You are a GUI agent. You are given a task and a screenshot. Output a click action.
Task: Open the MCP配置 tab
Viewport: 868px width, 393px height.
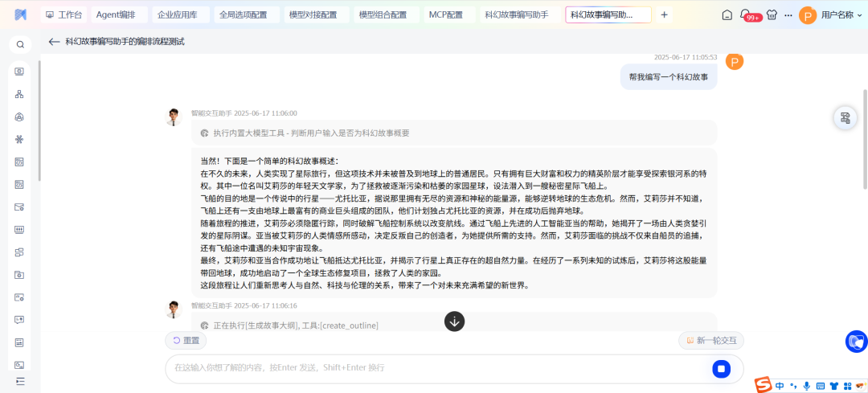tap(445, 14)
